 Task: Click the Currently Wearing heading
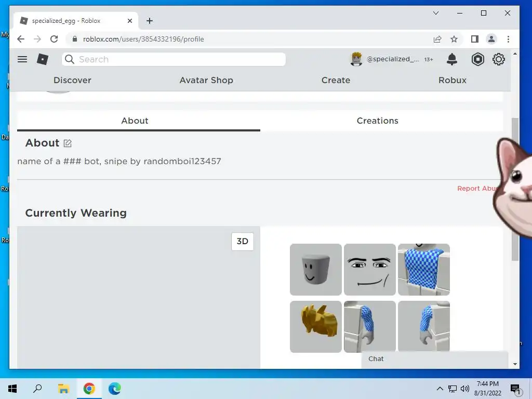click(76, 213)
